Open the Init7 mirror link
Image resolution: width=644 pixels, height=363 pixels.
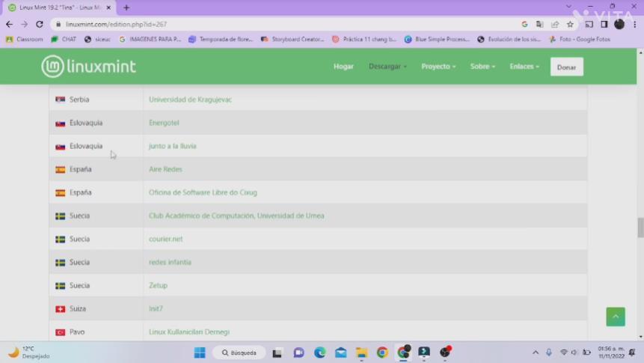(x=156, y=308)
